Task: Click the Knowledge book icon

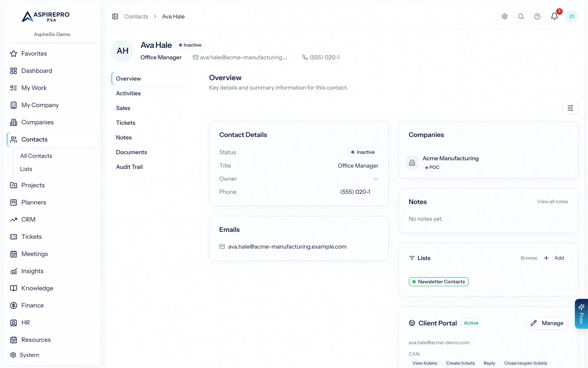Action: pos(14,288)
